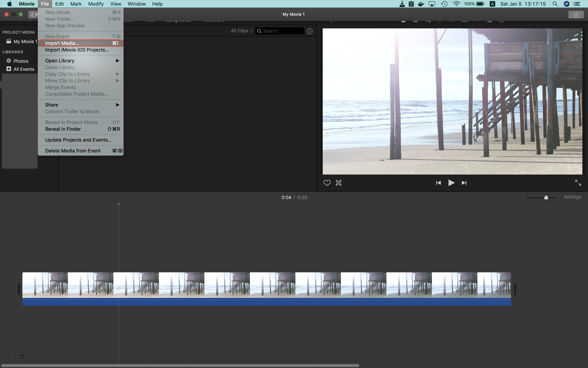This screenshot has width=588, height=368.
Task: Select All Events in the sidebar
Action: point(20,69)
